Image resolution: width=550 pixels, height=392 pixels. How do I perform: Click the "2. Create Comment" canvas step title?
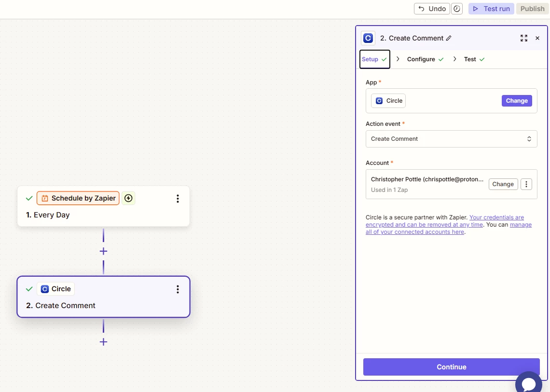click(61, 305)
